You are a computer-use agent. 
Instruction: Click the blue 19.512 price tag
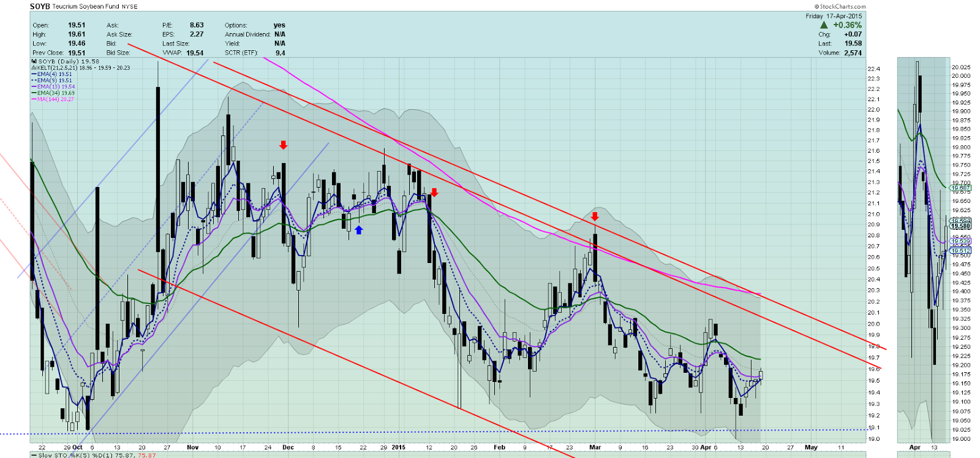pos(961,251)
